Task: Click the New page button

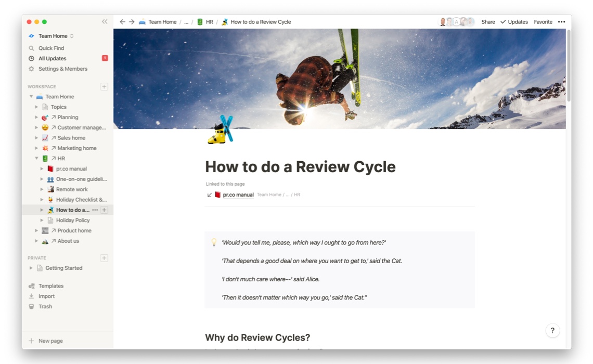Action: point(50,341)
